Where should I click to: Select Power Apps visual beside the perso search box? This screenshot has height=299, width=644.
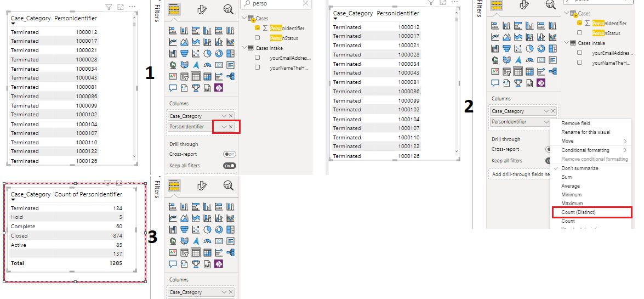pyautogui.click(x=219, y=88)
